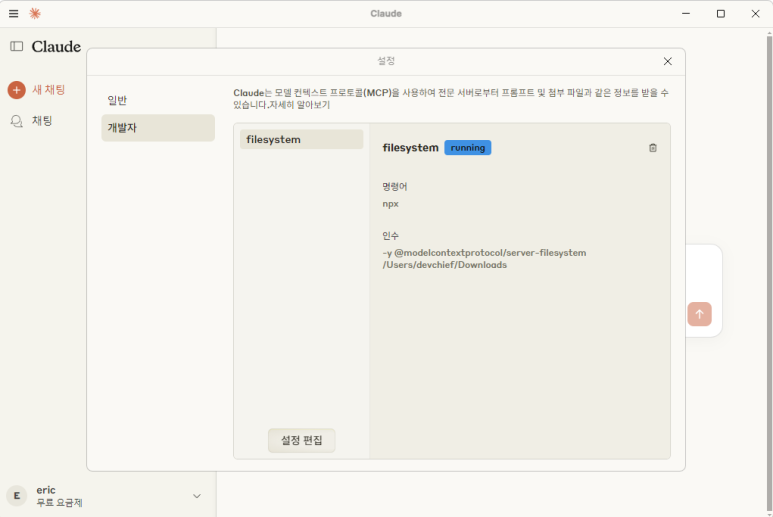
Task: Open the hamburger menu icon
Action: click(x=13, y=14)
